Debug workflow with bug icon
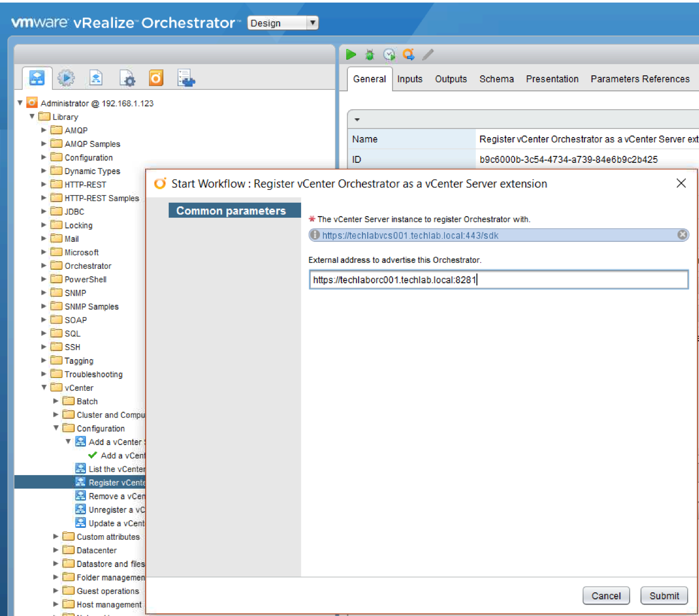Image resolution: width=699 pixels, height=616 pixels. pyautogui.click(x=369, y=54)
